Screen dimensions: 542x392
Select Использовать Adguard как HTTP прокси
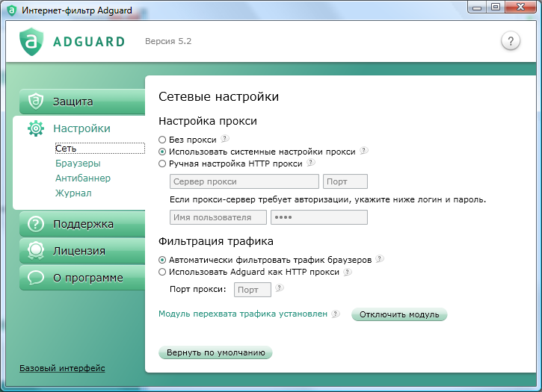pos(162,272)
